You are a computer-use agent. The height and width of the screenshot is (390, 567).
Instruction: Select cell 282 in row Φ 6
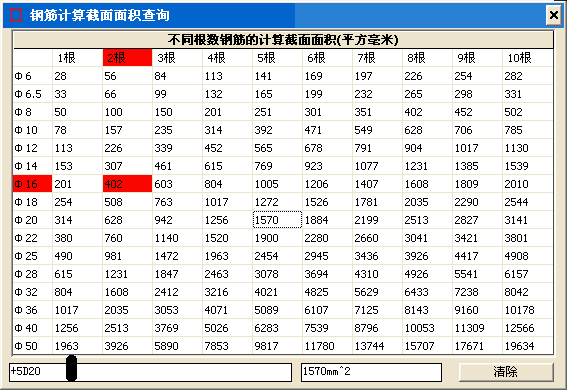[x=528, y=76]
